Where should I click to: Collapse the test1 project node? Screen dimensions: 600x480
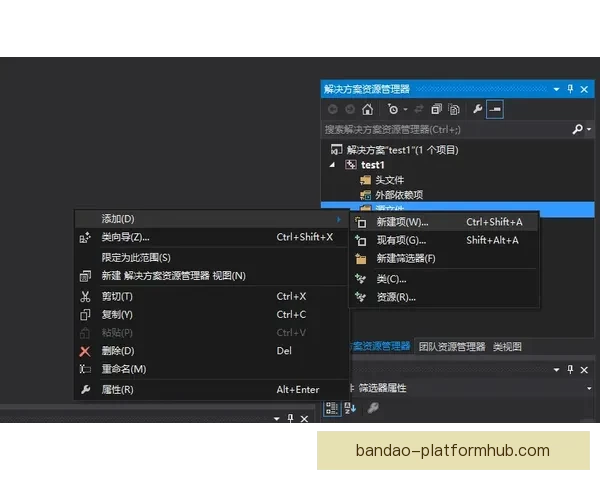click(x=333, y=164)
